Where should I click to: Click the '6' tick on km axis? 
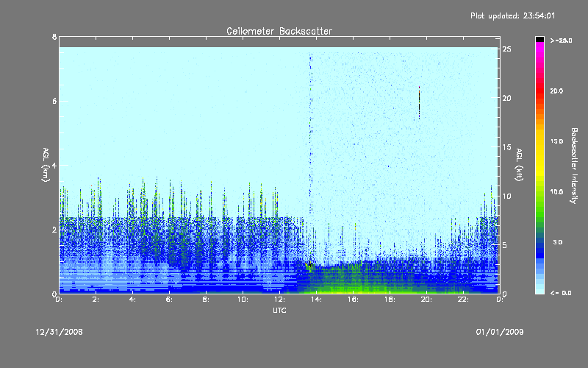[x=54, y=101]
